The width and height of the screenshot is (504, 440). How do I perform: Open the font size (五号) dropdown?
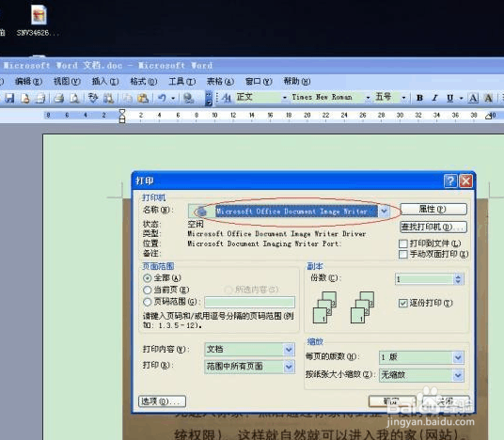(403, 98)
